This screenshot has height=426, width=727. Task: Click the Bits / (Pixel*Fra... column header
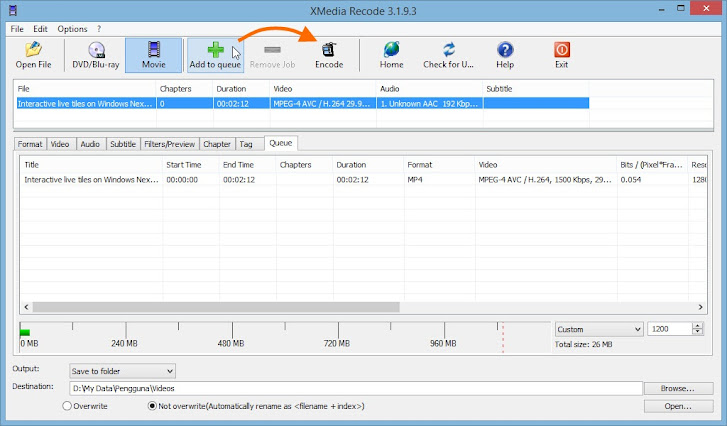(x=652, y=165)
